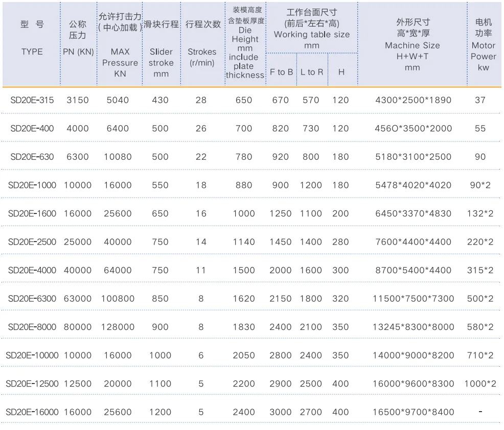Click machine size 4300*2500*1890
Viewport: 504px width, 430px height.
pyautogui.click(x=413, y=100)
